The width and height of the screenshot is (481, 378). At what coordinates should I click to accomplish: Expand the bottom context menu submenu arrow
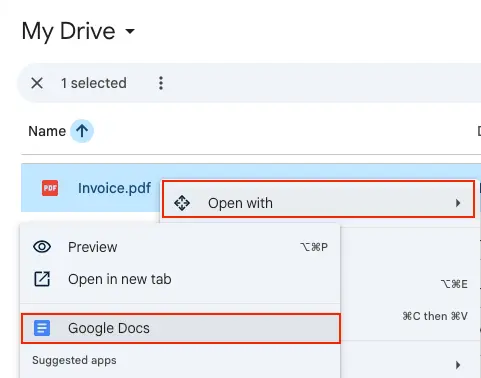point(458,365)
